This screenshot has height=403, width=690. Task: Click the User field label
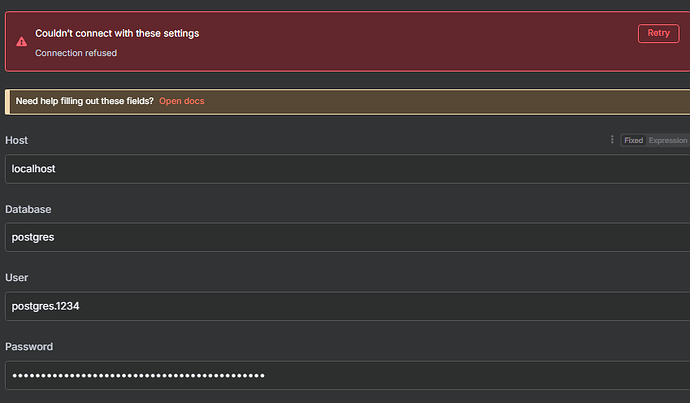(x=16, y=278)
